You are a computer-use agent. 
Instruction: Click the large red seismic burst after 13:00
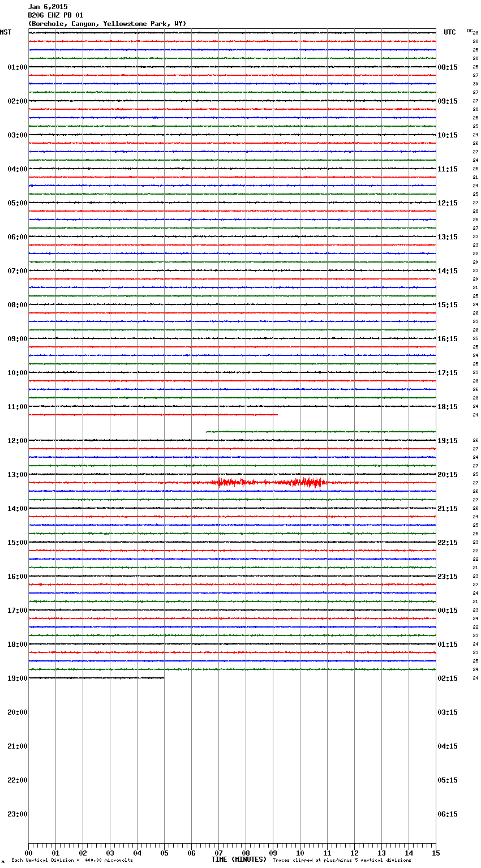click(270, 483)
